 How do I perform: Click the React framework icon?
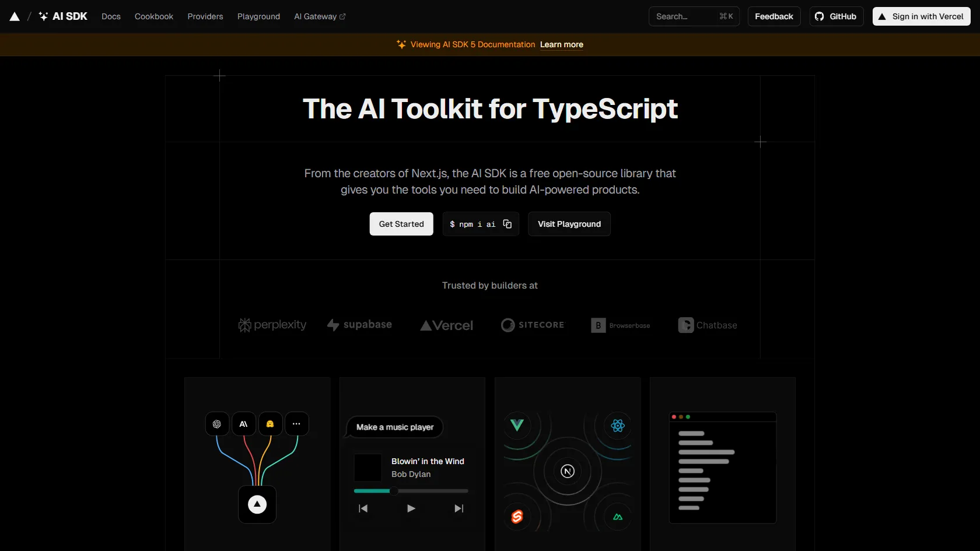tap(618, 426)
